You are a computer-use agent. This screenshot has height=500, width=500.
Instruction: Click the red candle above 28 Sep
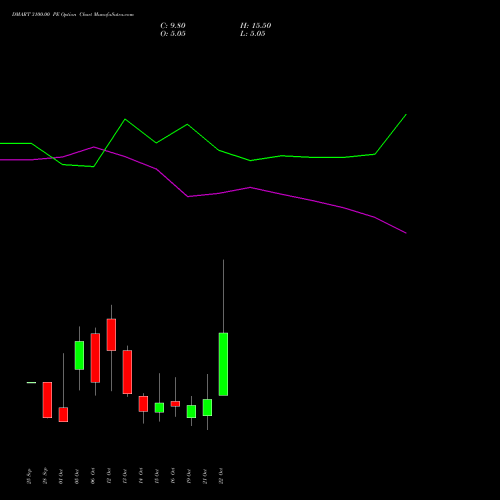pos(47,400)
